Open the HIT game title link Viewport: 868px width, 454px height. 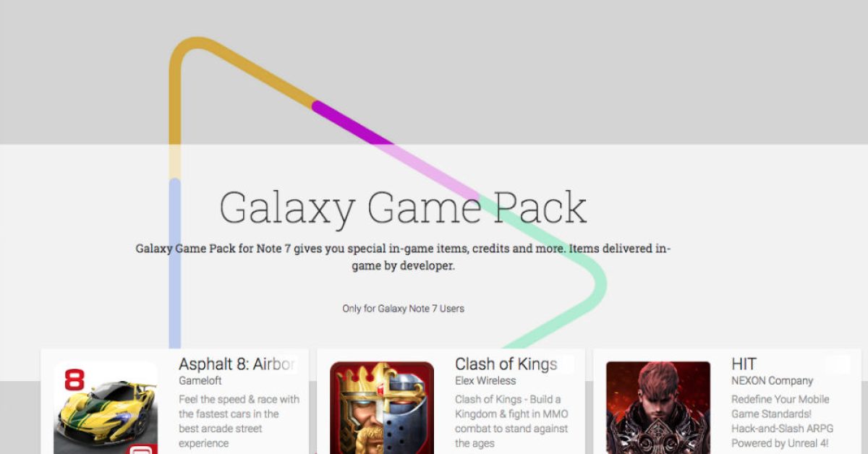point(744,364)
